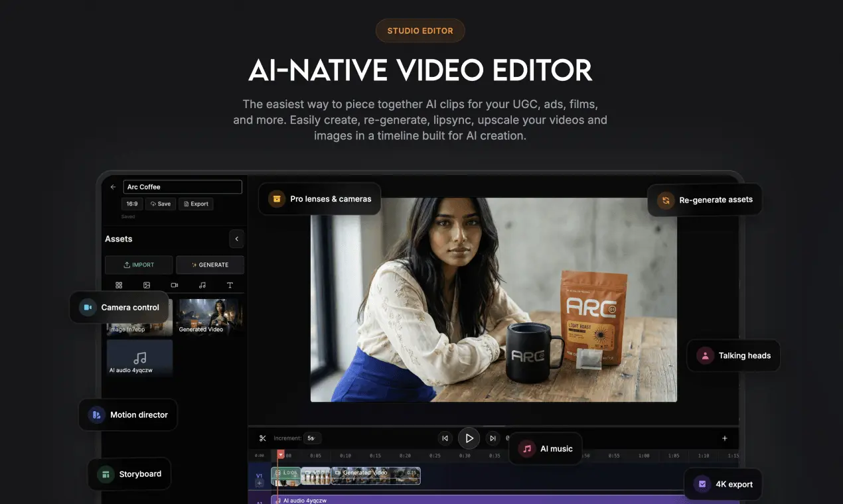
Task: Click the 0:15 mark on timeline ruler
Action: pos(375,456)
